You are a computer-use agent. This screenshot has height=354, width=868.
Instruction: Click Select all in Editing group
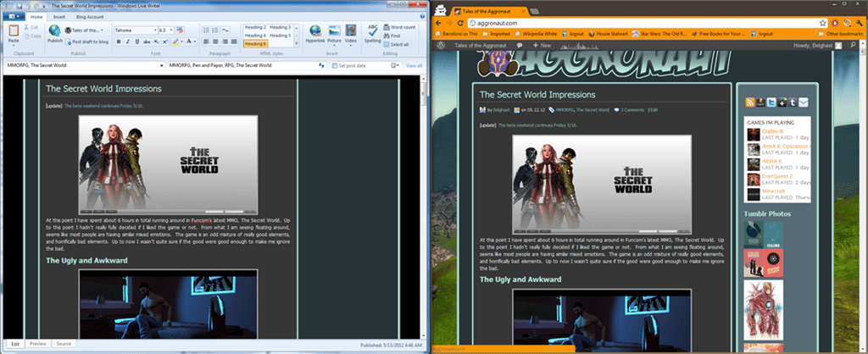(396, 44)
